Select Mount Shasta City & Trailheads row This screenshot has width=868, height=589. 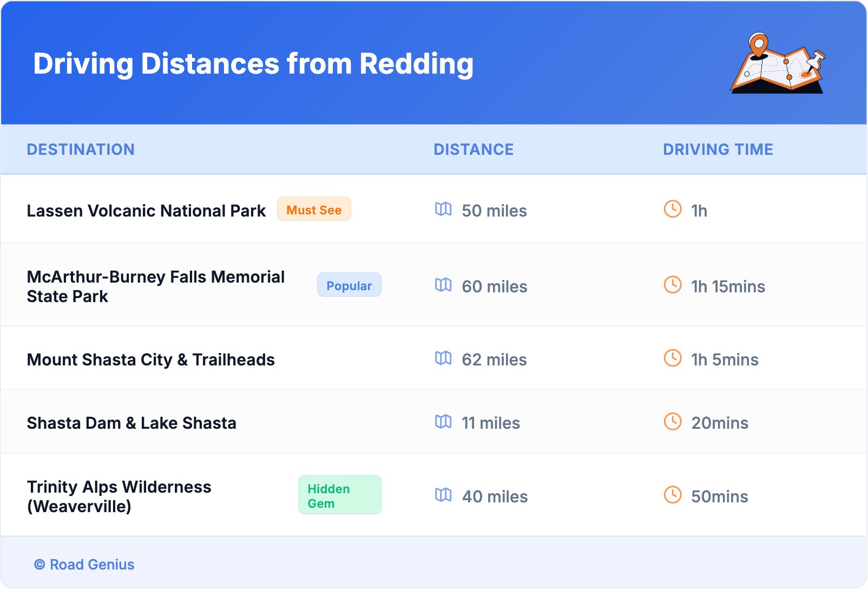[151, 359]
